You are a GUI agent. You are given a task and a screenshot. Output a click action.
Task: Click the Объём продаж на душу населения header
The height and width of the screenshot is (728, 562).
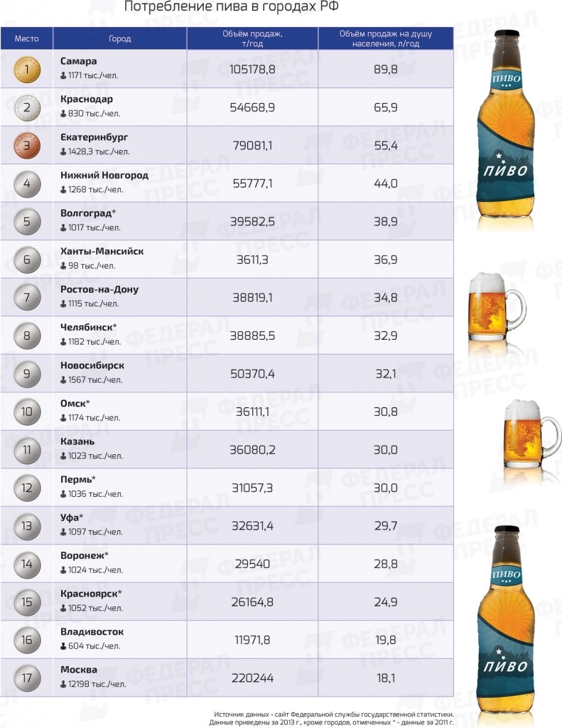coord(386,38)
